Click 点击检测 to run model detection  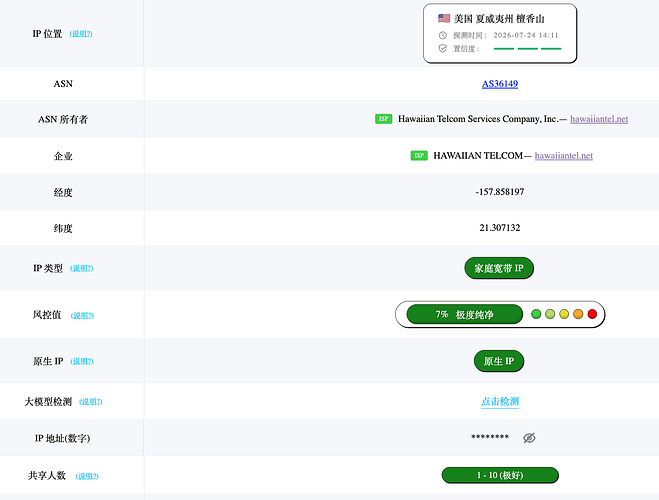point(500,401)
